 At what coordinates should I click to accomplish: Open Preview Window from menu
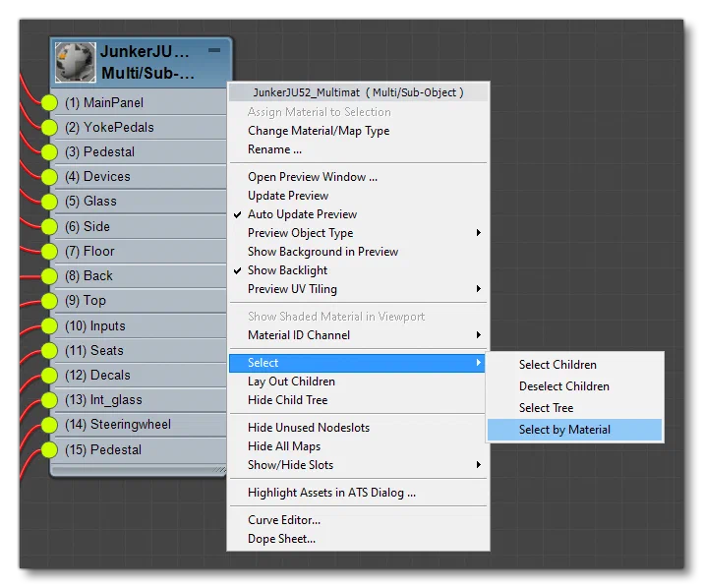tap(358, 177)
